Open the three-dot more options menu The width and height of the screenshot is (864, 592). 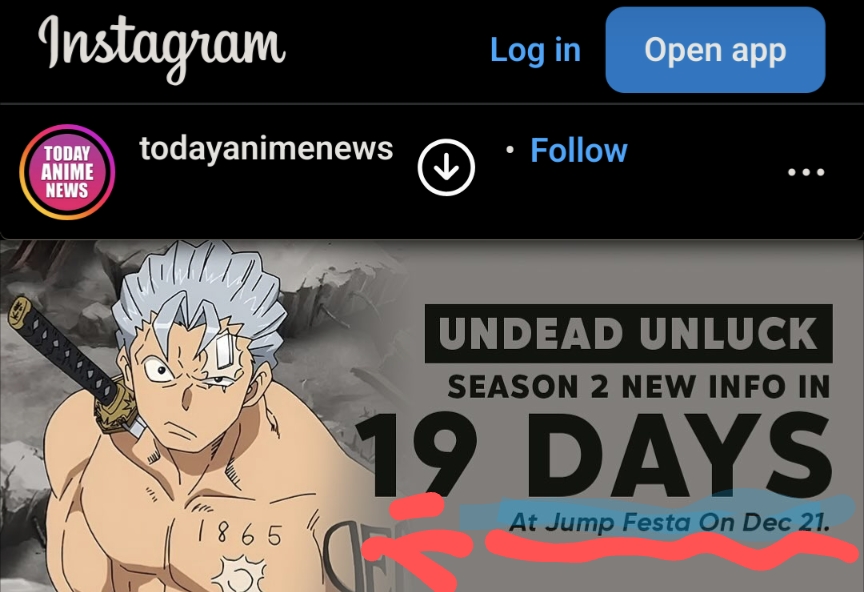806,172
